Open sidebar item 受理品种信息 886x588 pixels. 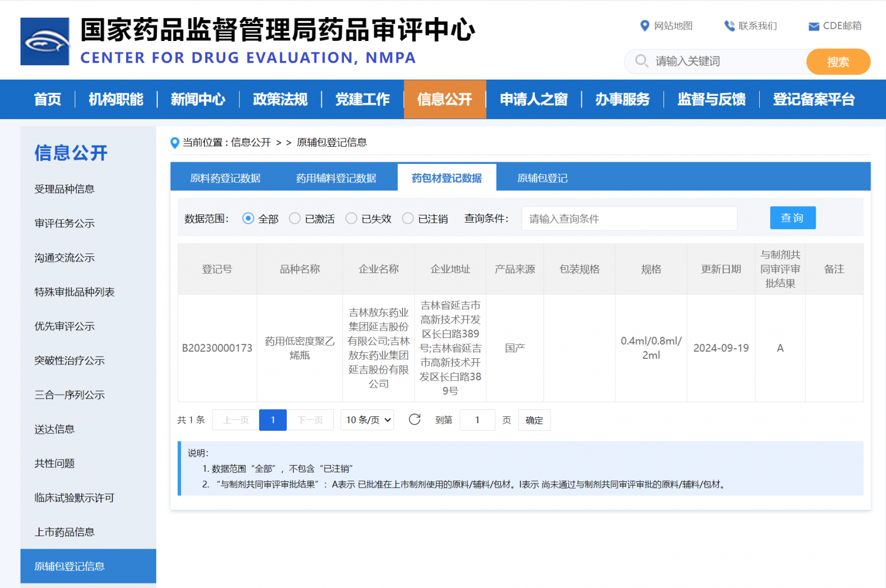(65, 189)
